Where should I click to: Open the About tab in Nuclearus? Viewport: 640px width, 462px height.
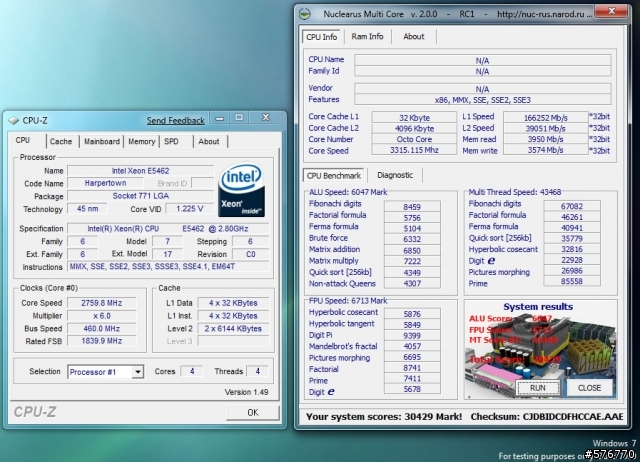click(x=413, y=37)
